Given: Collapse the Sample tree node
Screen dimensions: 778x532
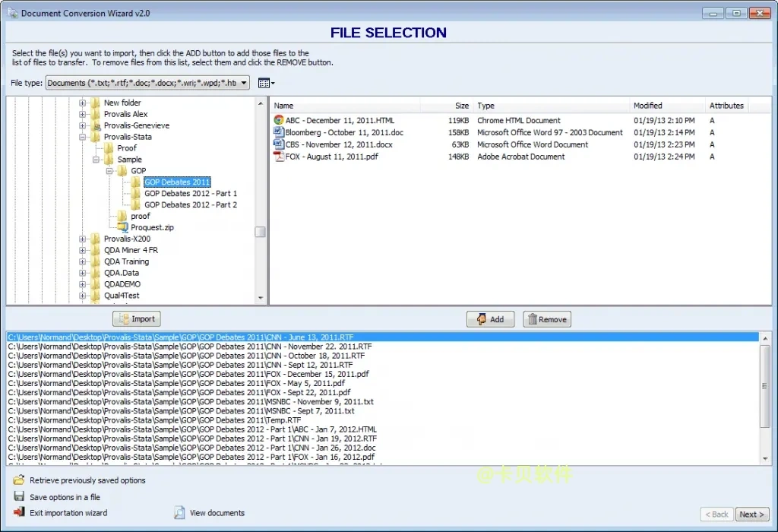Looking at the screenshot, I should (96, 160).
